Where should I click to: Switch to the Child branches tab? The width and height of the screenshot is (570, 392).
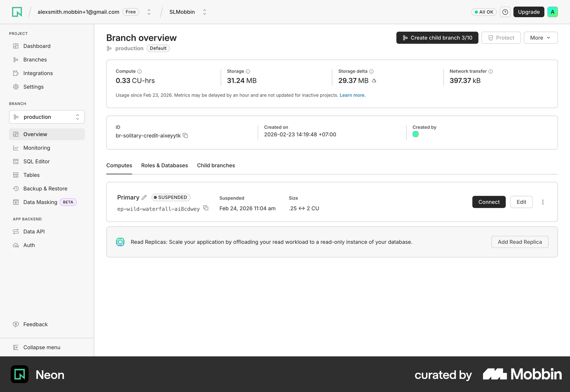216,165
